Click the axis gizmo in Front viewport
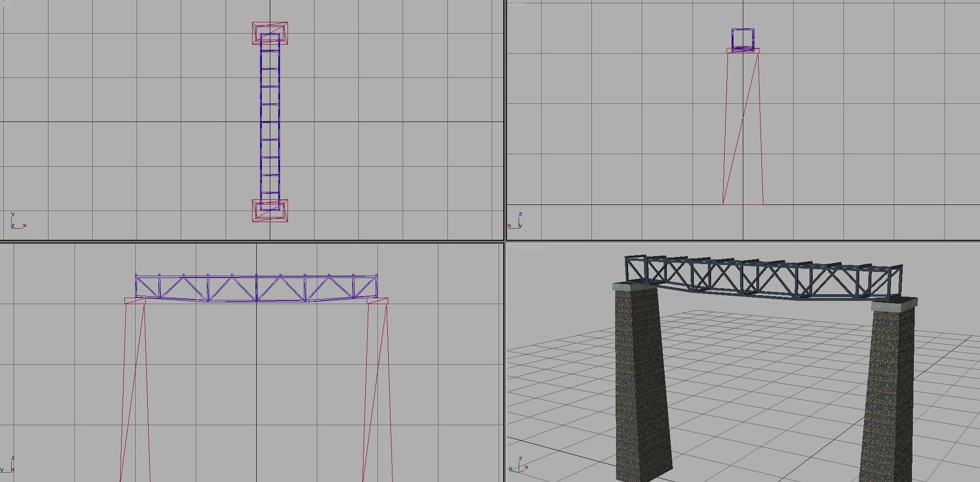This screenshot has height=482, width=980. [x=515, y=221]
